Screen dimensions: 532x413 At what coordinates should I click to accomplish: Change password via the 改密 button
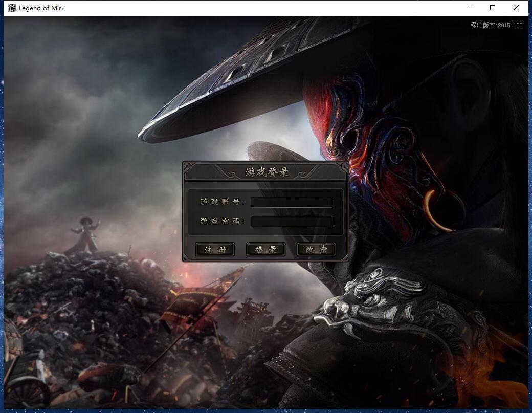[x=316, y=249]
